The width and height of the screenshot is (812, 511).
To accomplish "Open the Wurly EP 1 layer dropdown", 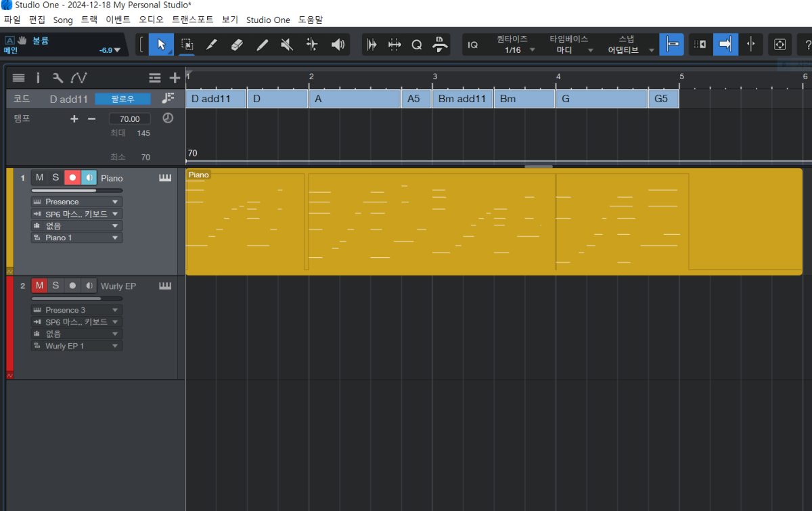I will (x=76, y=346).
